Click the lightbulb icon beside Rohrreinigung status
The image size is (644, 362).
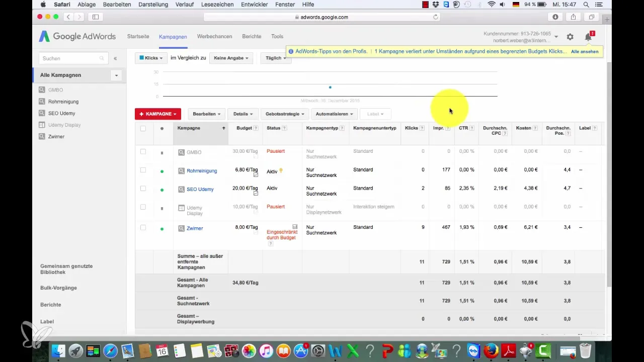tap(281, 170)
